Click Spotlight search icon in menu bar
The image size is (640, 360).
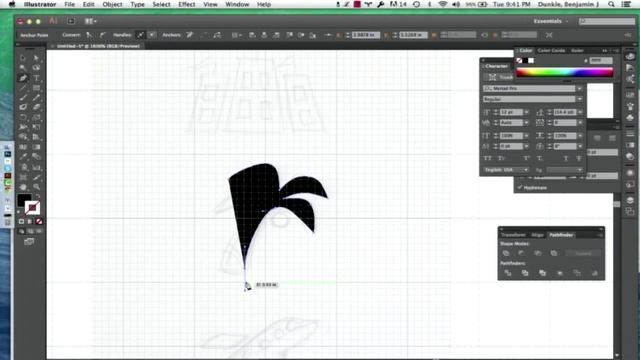coord(611,4)
